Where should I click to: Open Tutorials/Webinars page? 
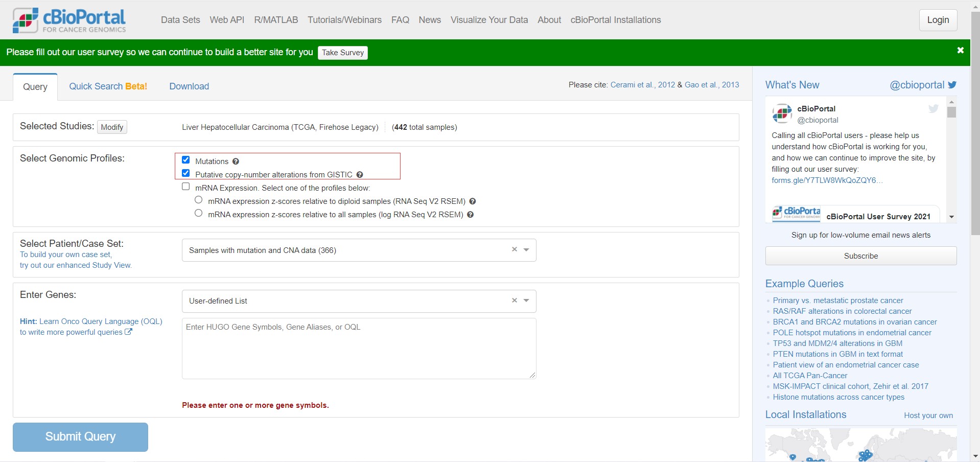pos(344,20)
